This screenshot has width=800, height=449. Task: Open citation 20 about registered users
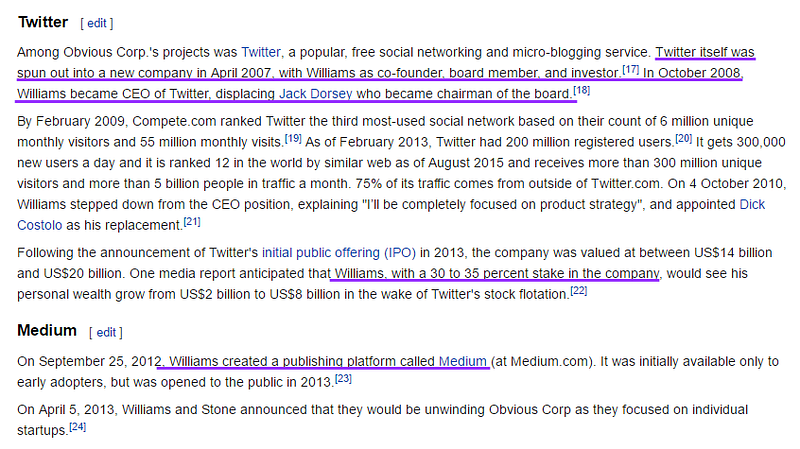click(684, 138)
